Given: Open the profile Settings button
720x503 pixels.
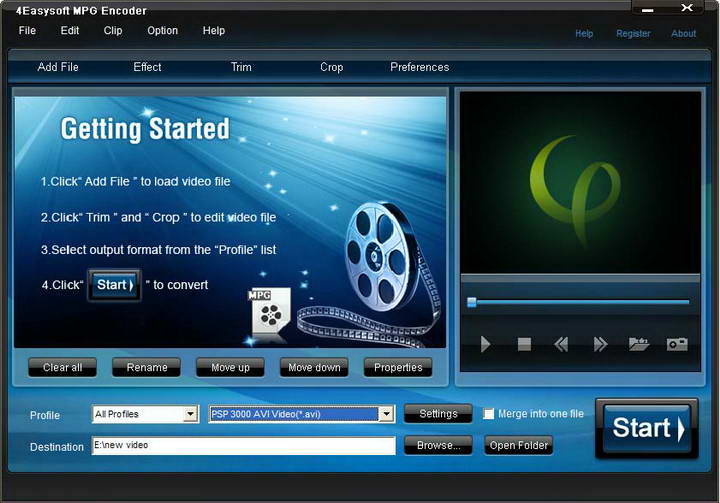Looking at the screenshot, I should [438, 413].
